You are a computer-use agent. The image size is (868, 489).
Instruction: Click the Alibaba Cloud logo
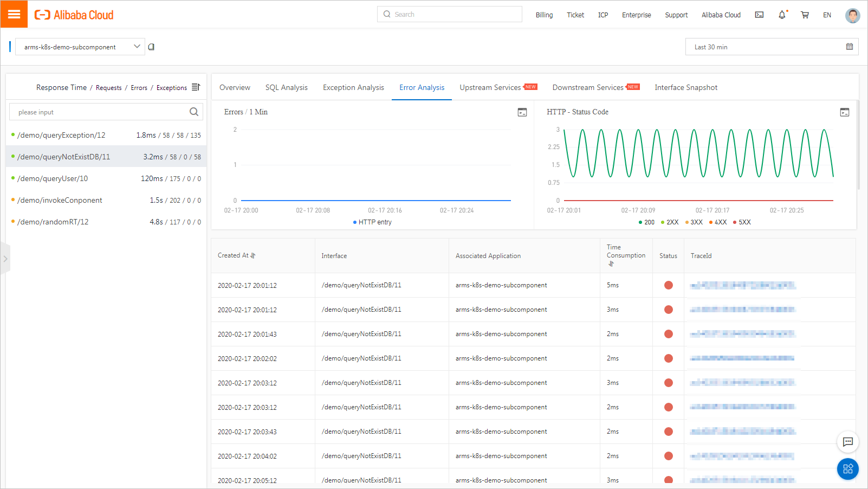click(74, 15)
